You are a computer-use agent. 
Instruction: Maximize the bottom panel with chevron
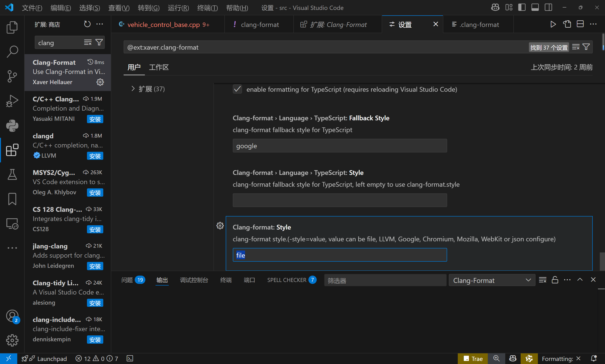[580, 280]
